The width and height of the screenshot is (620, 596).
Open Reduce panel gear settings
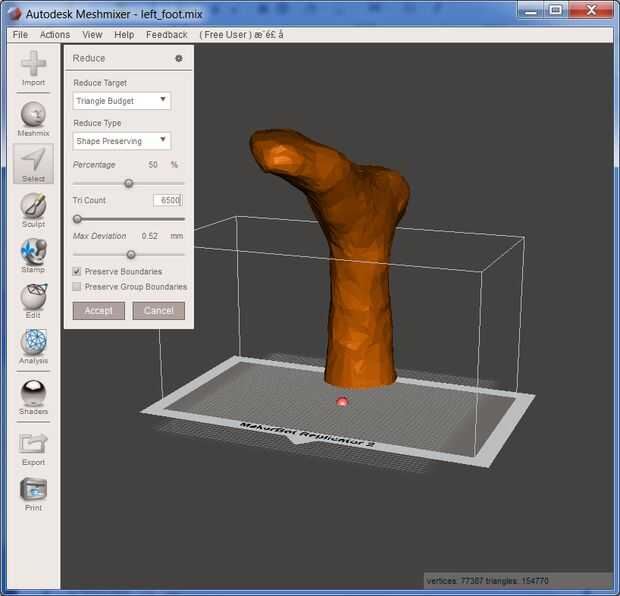179,58
